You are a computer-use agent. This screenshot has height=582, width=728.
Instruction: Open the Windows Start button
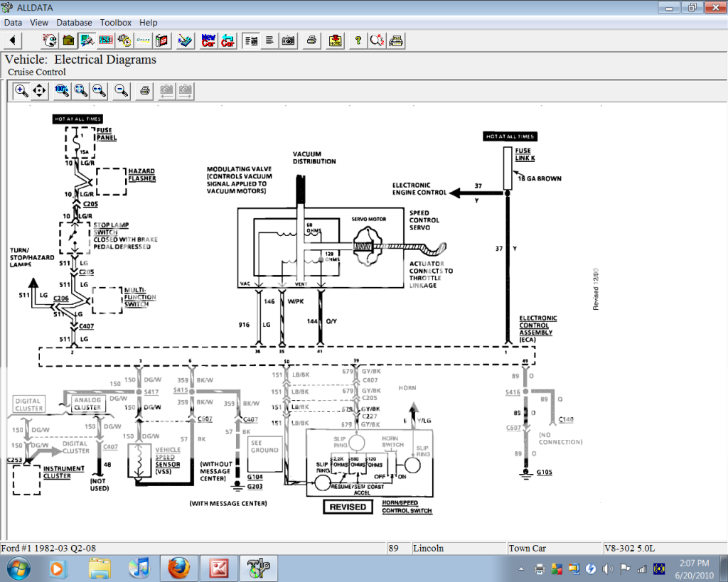pos(18,568)
